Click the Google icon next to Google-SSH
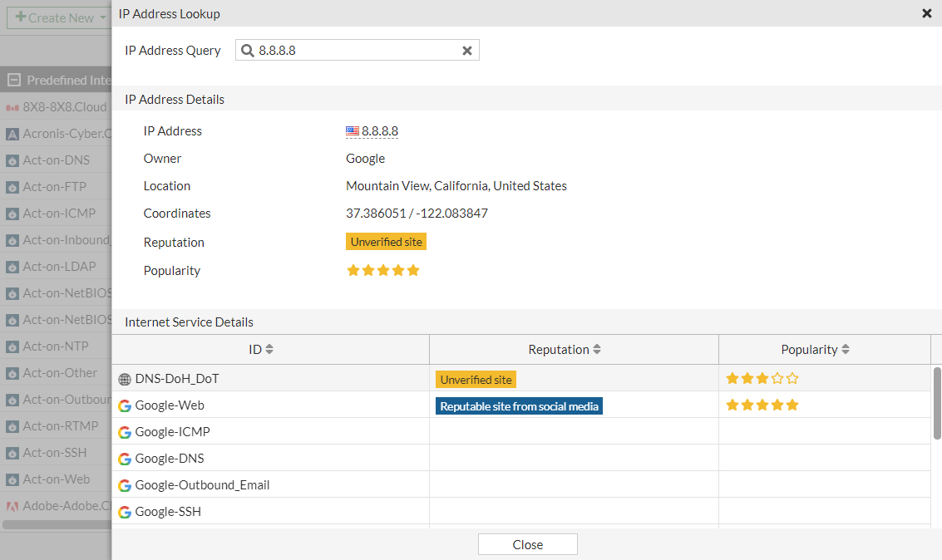The height and width of the screenshot is (560, 942). tap(125, 512)
